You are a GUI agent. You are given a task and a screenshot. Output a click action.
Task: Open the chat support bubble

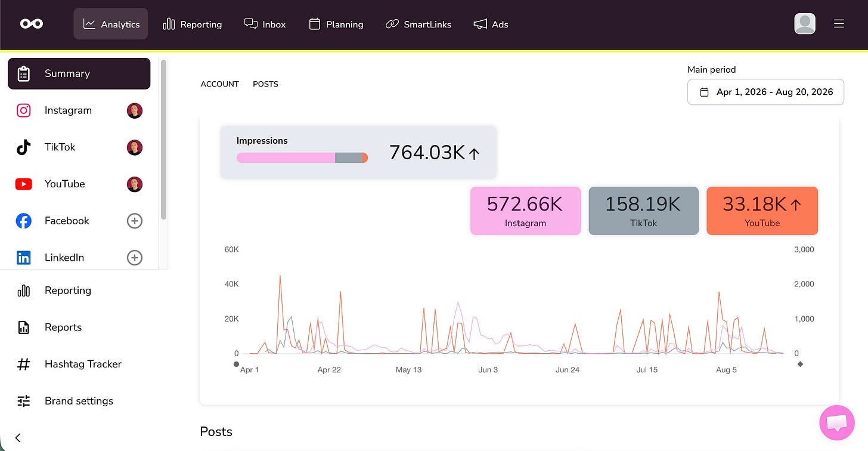(837, 422)
